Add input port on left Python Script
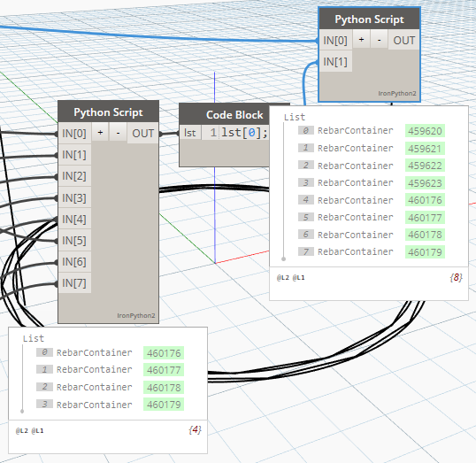The height and width of the screenshot is (463, 476). click(100, 133)
